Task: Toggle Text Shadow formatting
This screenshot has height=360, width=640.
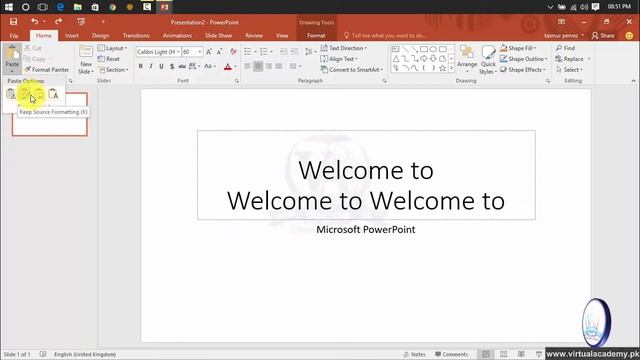Action: (x=172, y=66)
